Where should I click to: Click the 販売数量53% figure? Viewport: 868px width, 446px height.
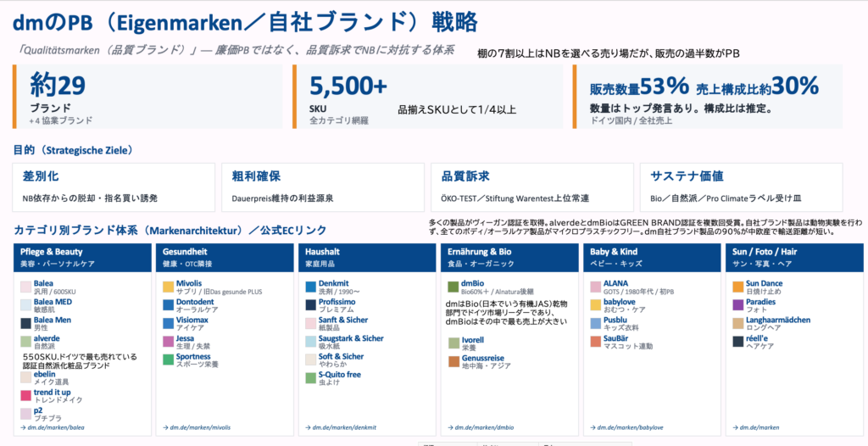coord(639,86)
